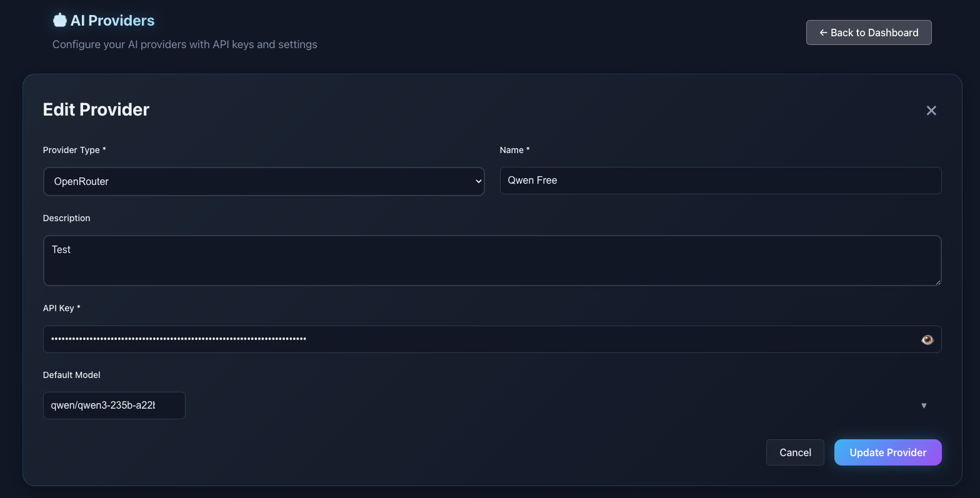Click the Default Model input showing qwen/qwen3-235b
This screenshot has width=980, height=498.
point(114,406)
